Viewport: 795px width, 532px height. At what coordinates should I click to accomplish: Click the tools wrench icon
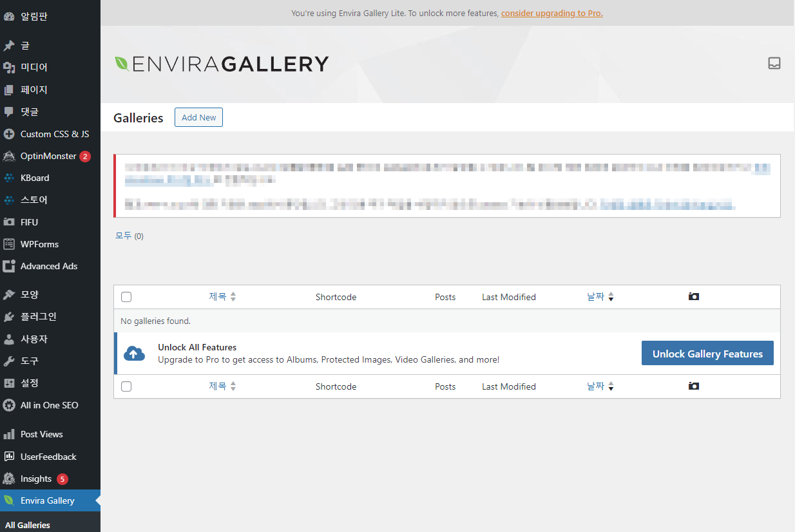9,361
